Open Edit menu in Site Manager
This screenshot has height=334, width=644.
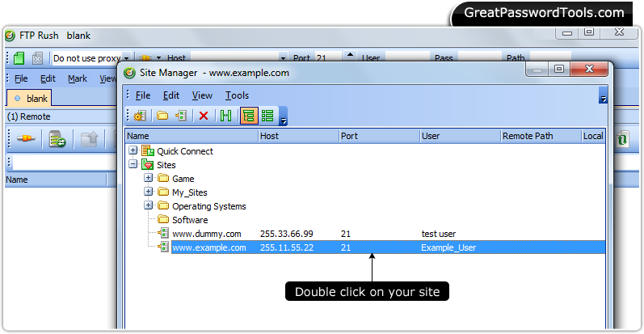coord(170,95)
